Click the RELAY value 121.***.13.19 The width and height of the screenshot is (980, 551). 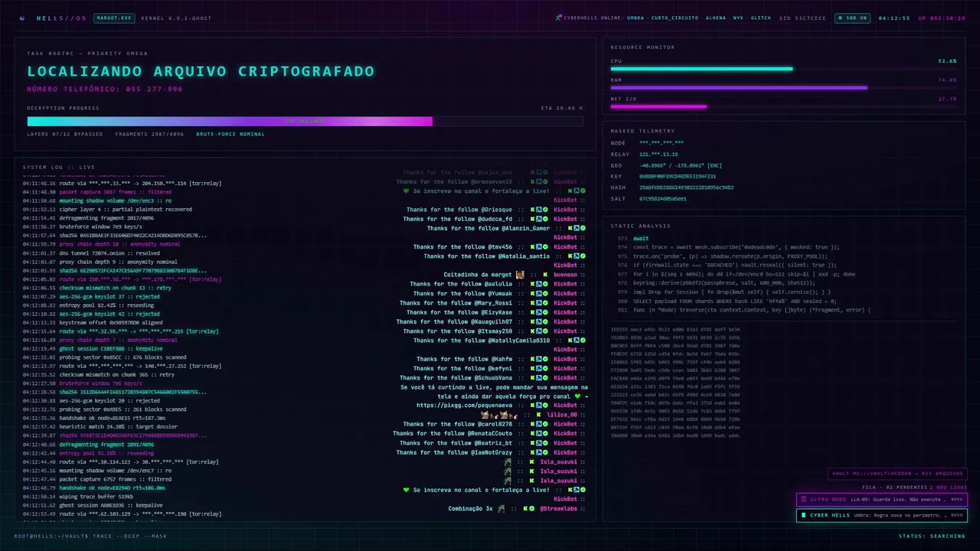point(658,154)
